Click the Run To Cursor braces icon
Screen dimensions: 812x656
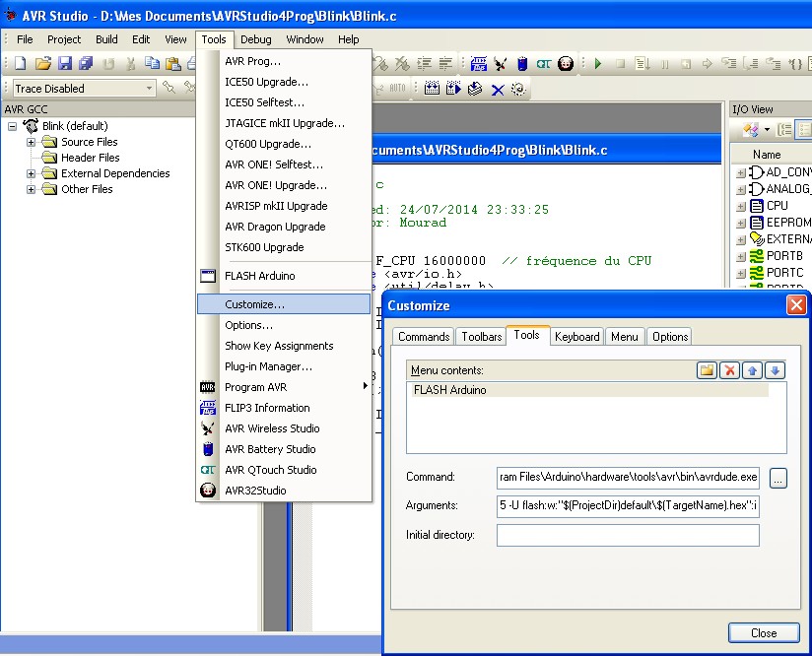[x=795, y=64]
